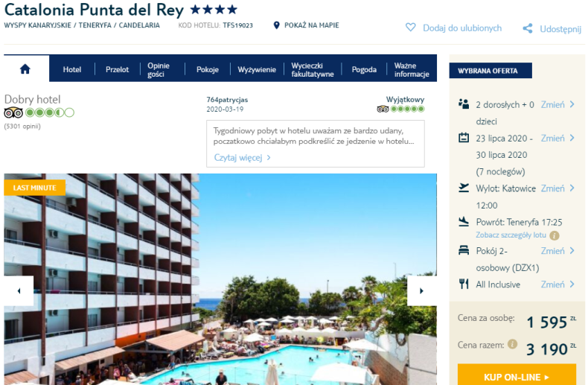This screenshot has height=385, width=588.
Task: Click the share icon next to Udostępnij
Action: [x=528, y=28]
